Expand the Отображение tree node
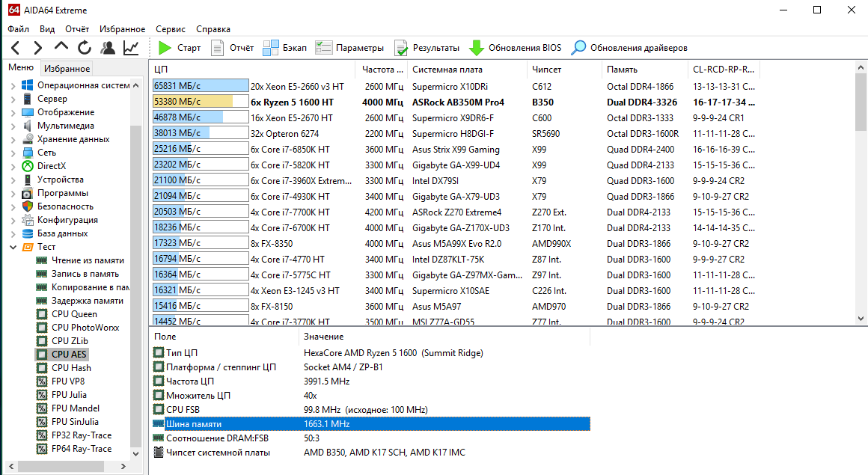This screenshot has width=868, height=475. [13, 112]
